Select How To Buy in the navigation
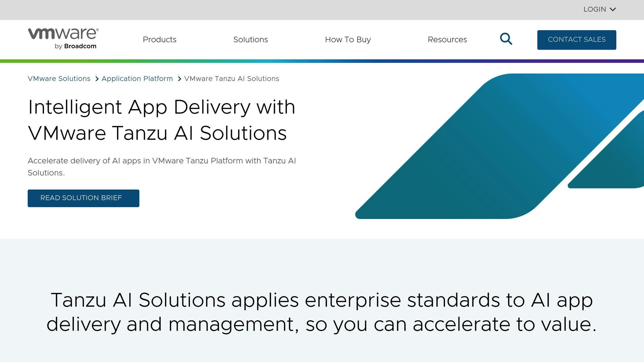This screenshot has width=644, height=362. [x=348, y=40]
